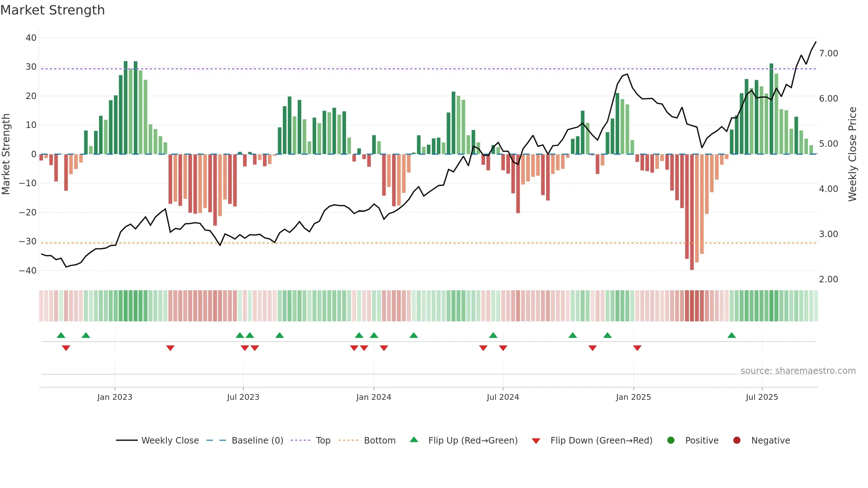Toggle the Flip Up (Red→Green) legend label
Viewport: 868px width, 488px height.
[x=473, y=440]
